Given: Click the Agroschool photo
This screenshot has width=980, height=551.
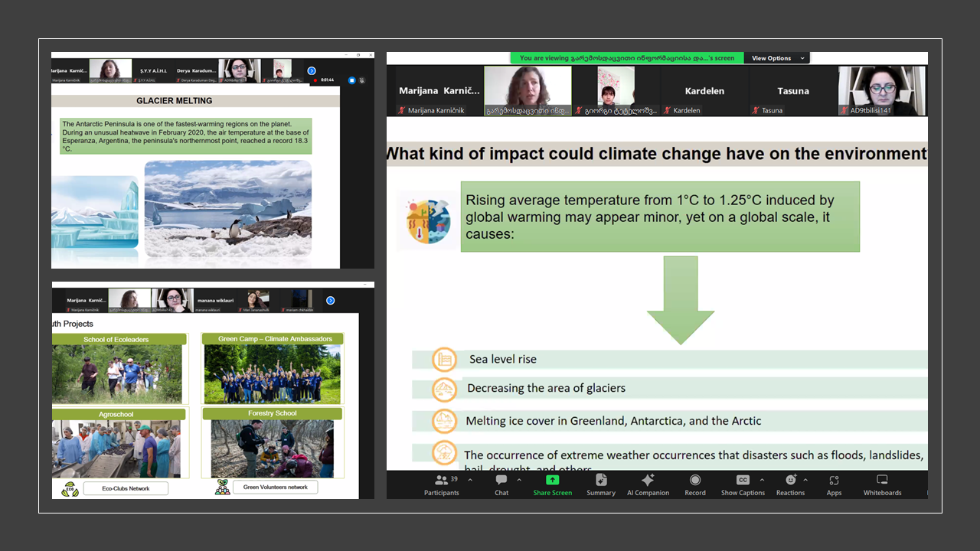Looking at the screenshot, I should (x=116, y=449).
